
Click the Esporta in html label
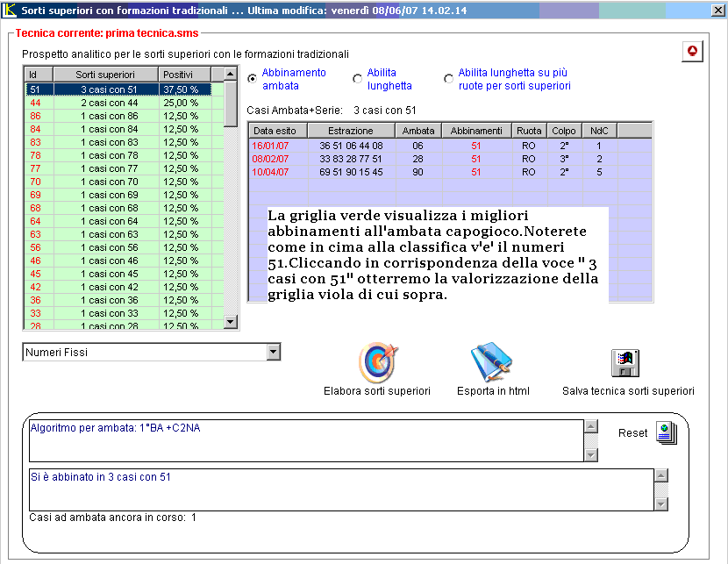coord(493,391)
